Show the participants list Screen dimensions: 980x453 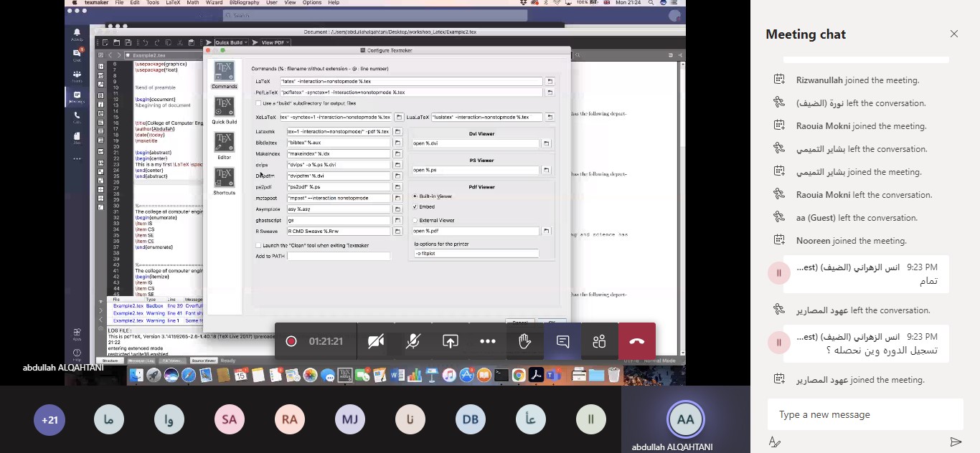pyautogui.click(x=600, y=342)
